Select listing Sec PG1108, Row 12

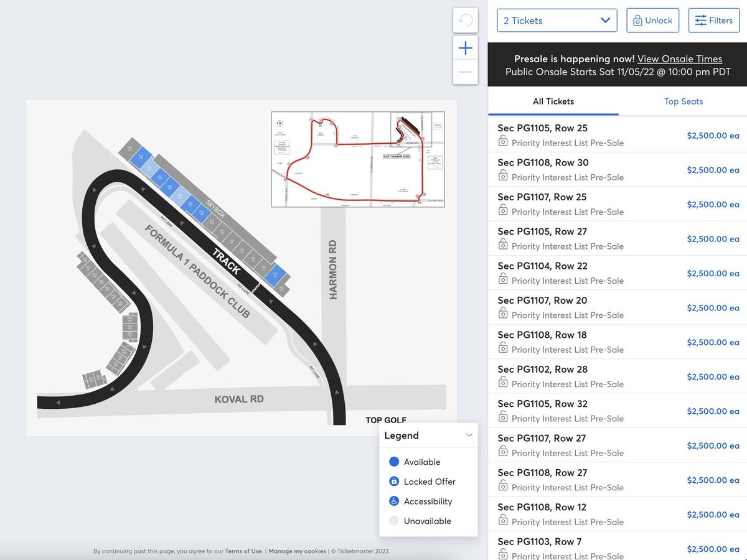[618, 514]
